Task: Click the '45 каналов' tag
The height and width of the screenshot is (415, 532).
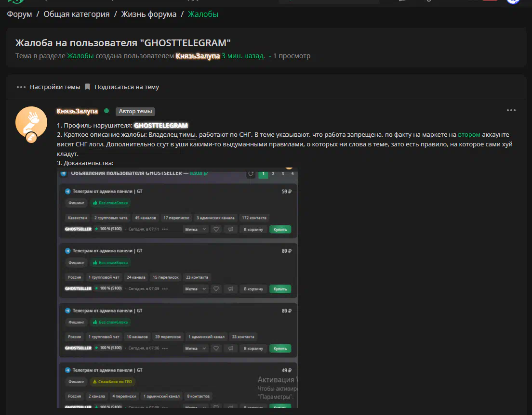Action: pyautogui.click(x=145, y=218)
